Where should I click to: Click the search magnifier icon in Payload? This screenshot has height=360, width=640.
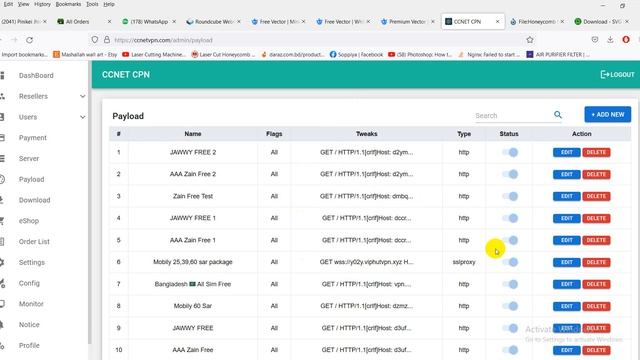(558, 115)
